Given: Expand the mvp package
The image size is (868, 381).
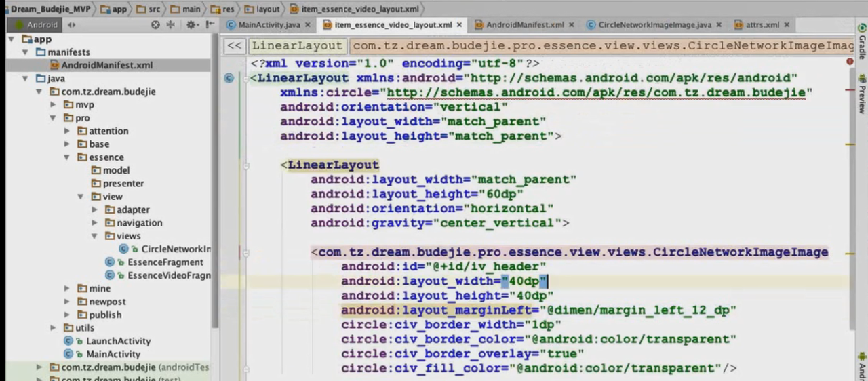Looking at the screenshot, I should (x=54, y=105).
